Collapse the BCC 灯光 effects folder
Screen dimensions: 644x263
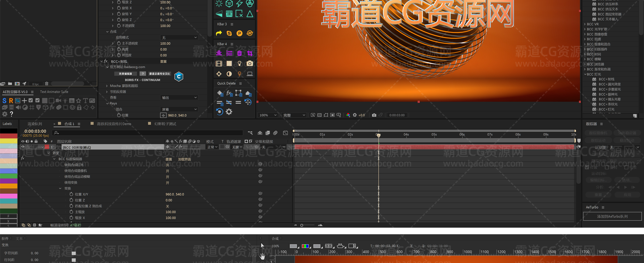coord(585,74)
